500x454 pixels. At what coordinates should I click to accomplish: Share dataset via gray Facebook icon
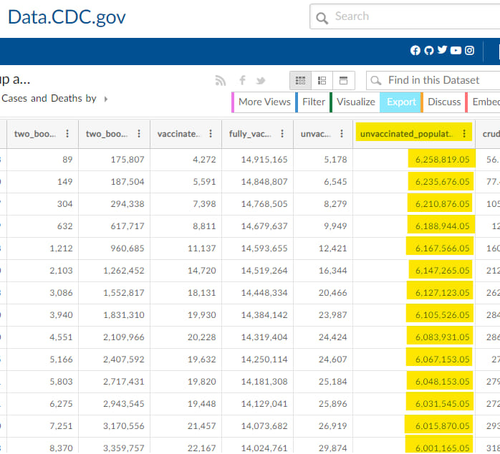click(x=242, y=80)
